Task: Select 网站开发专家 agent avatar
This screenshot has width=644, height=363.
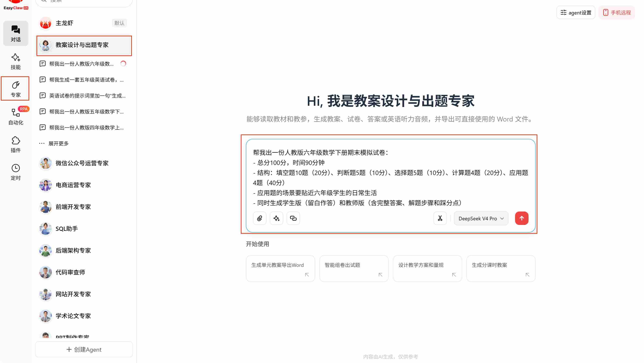Action: click(46, 294)
